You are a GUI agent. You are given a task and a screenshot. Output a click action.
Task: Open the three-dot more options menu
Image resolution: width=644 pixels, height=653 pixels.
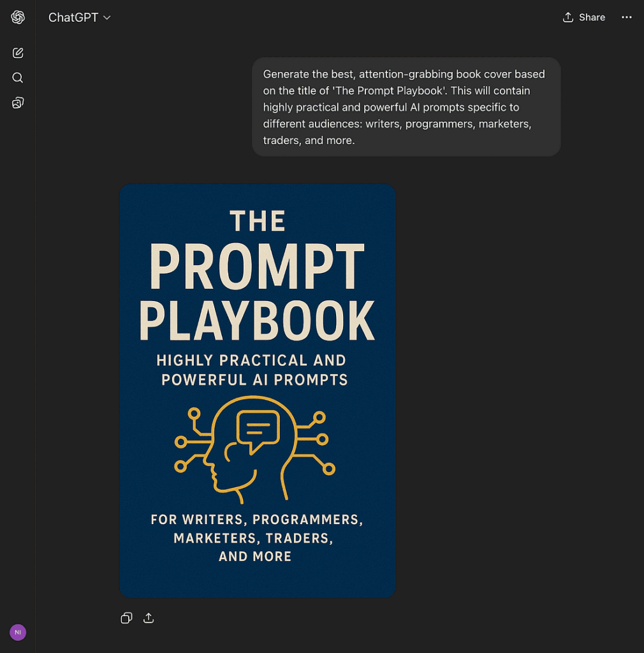click(x=627, y=17)
